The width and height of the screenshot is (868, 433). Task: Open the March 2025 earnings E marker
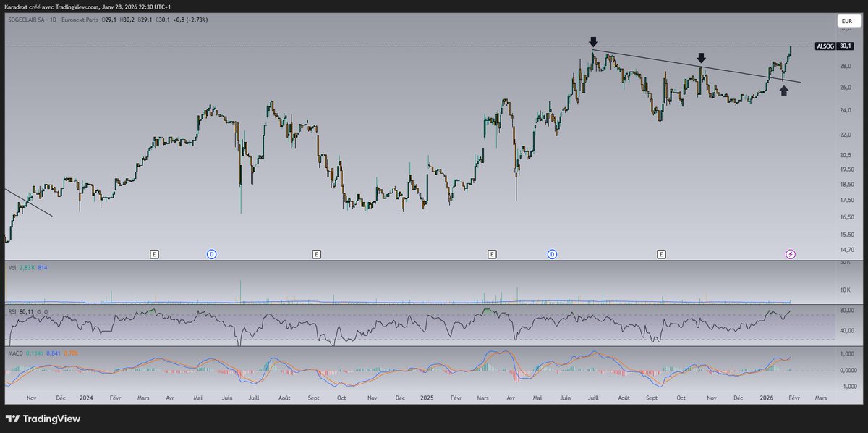(x=492, y=254)
